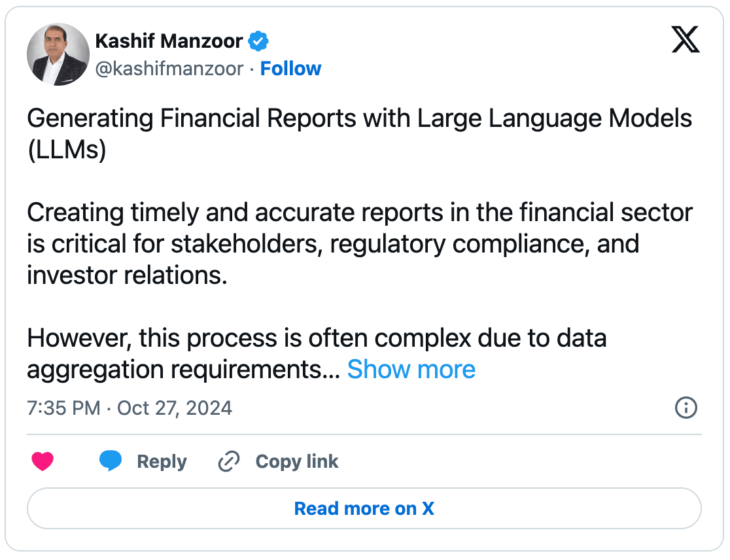The image size is (730, 560).
Task: Follow @kashifmanzoor
Action: [x=290, y=69]
